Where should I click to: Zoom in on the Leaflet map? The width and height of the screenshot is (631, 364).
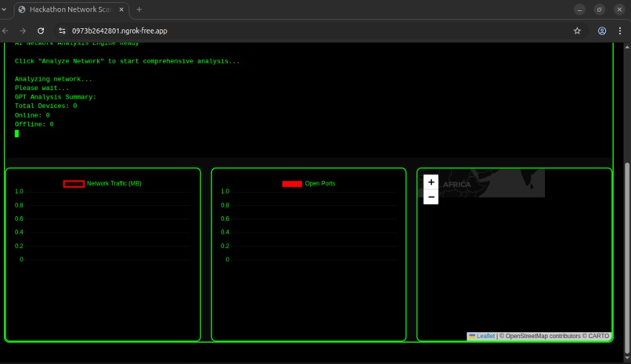431,182
